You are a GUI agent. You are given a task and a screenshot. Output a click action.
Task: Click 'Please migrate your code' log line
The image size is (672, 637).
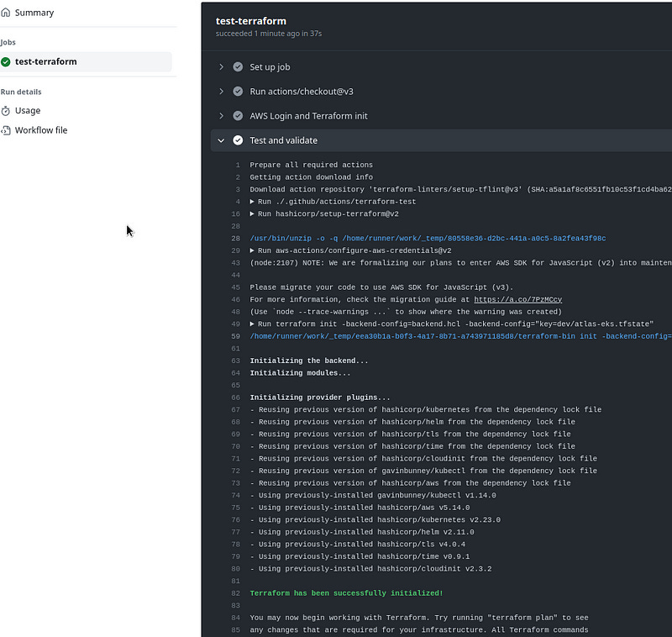tap(381, 287)
